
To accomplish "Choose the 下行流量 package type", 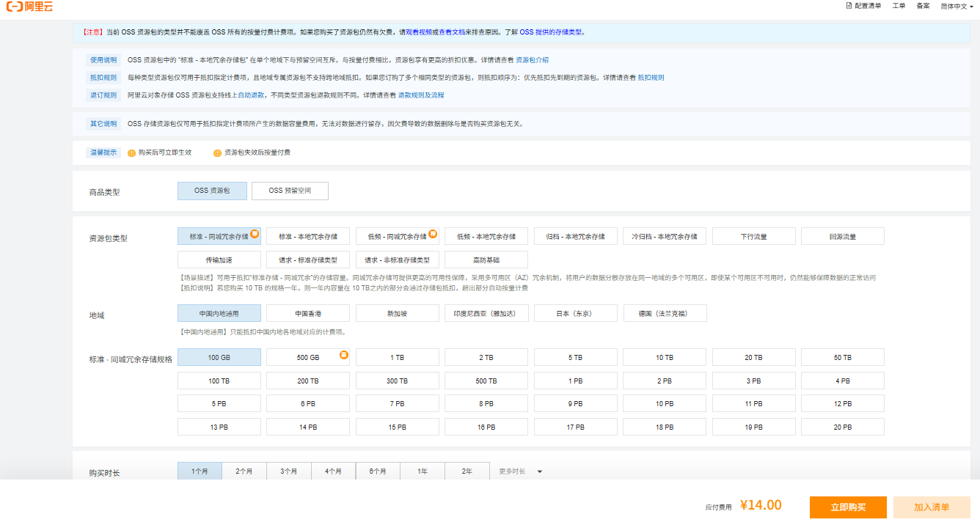I will [754, 236].
